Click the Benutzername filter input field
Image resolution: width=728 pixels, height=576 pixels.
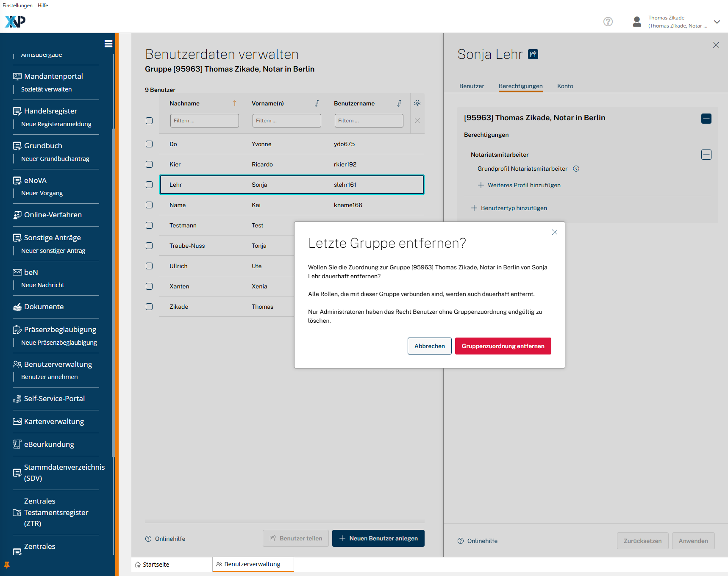(x=369, y=121)
